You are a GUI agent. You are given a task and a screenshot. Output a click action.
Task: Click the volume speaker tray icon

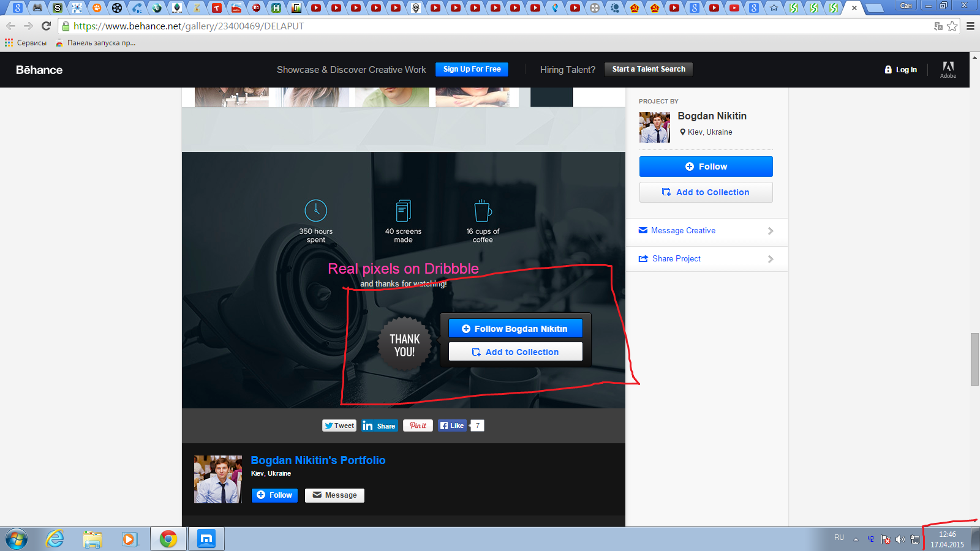coord(900,539)
